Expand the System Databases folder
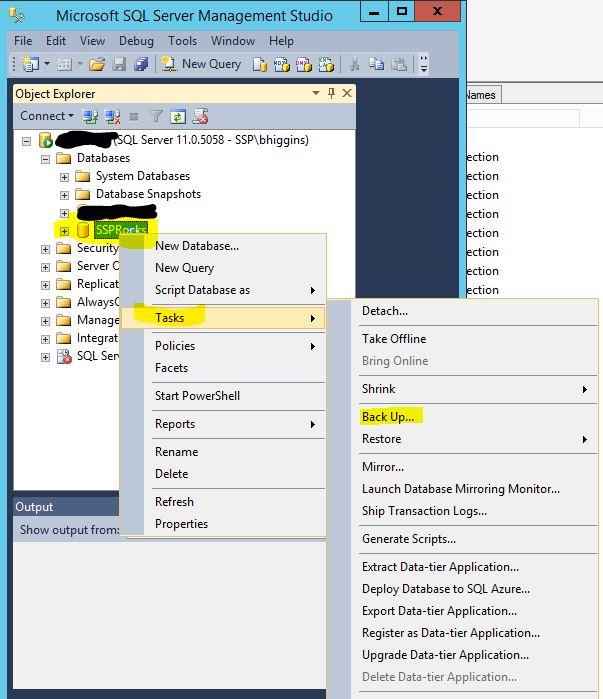Image resolution: width=603 pixels, height=699 pixels. pyautogui.click(x=64, y=177)
